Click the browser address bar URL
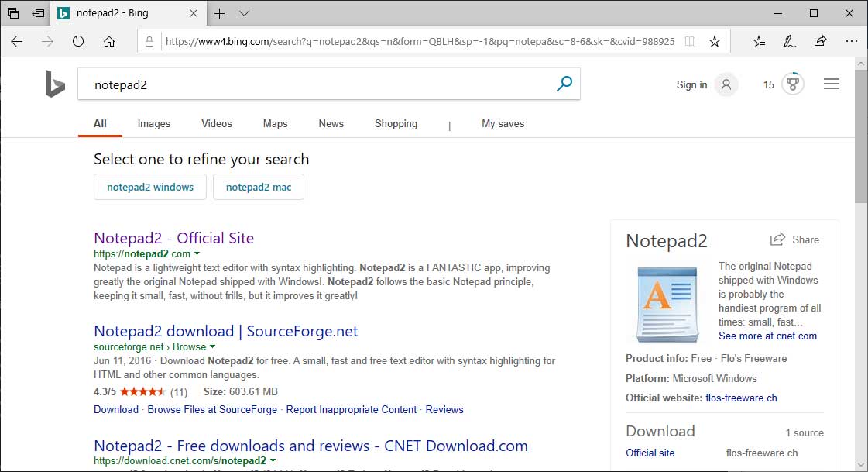Screen dimensions: 868x472 coord(420,42)
